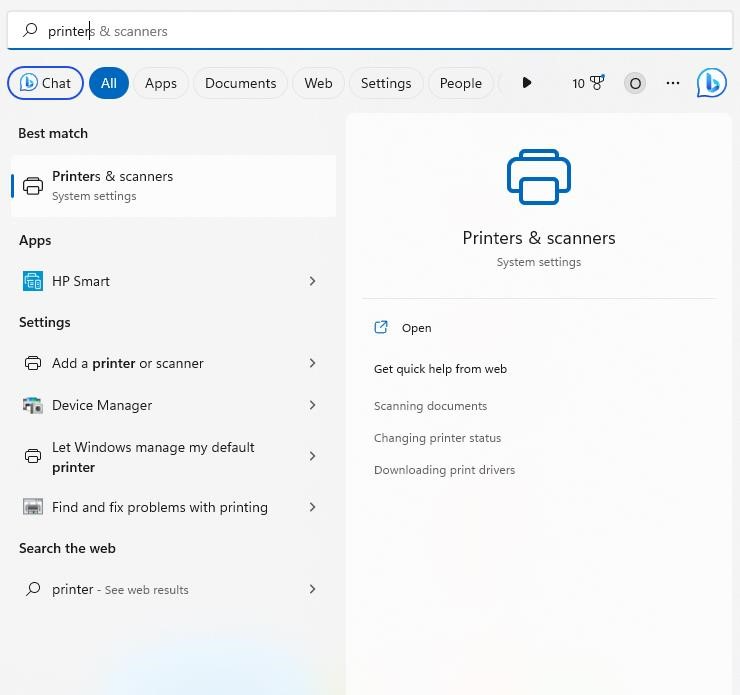740x695 pixels.
Task: Click the magnifier icon beside printer web result
Action: (x=33, y=589)
